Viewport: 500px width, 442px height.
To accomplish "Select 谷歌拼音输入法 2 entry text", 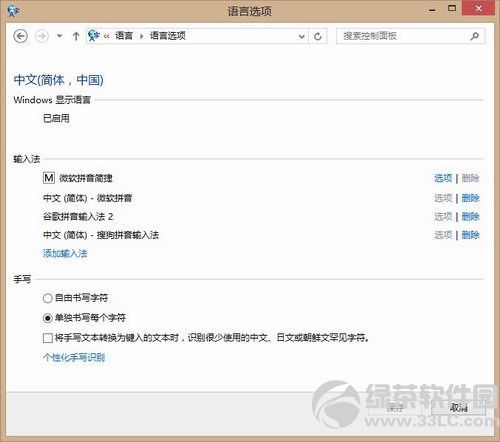I will pyautogui.click(x=78, y=217).
